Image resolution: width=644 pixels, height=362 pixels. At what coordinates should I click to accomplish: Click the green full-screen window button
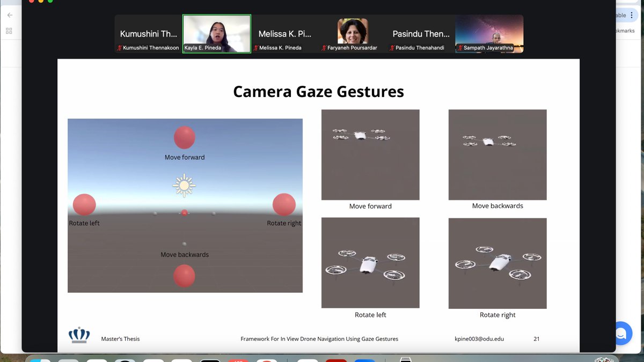coord(50,1)
